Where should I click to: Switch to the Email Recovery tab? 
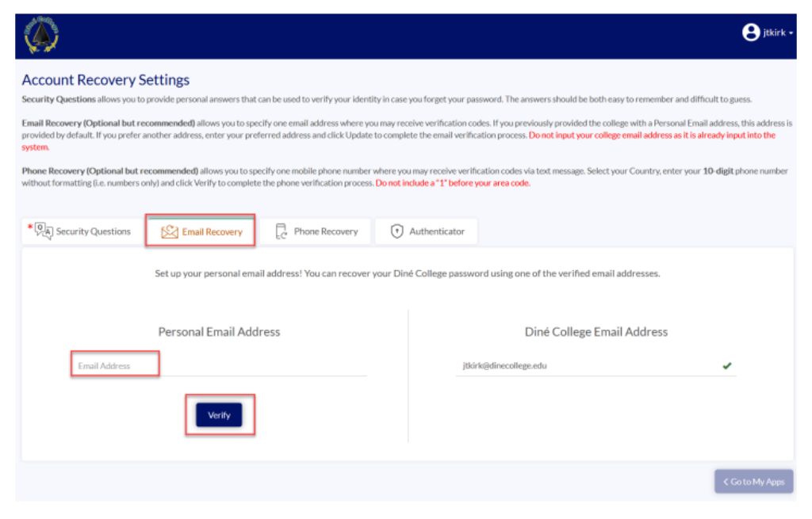pos(201,231)
